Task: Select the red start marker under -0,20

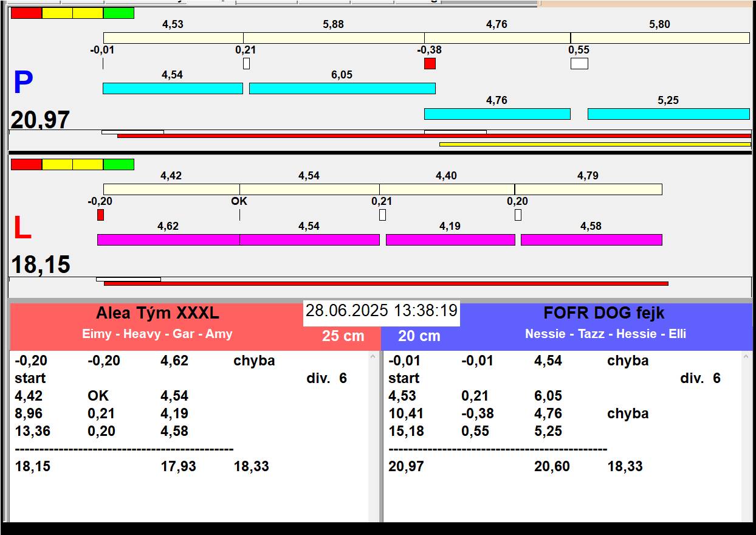Action: click(100, 215)
